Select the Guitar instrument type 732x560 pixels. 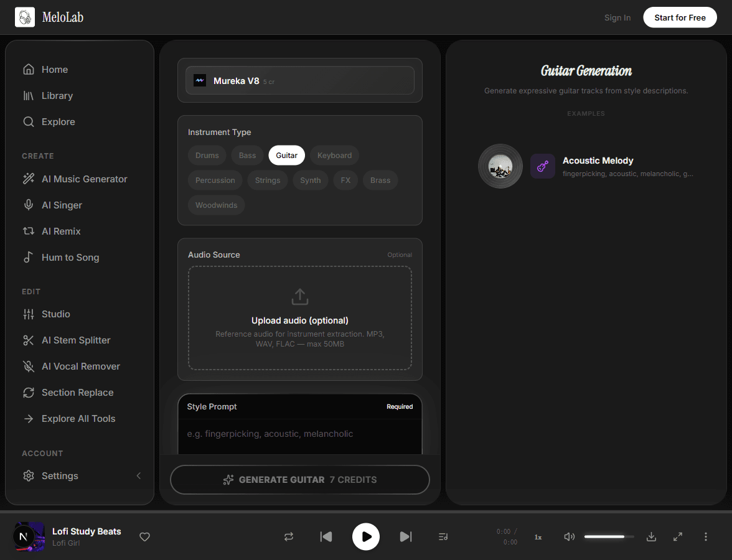[x=286, y=156]
